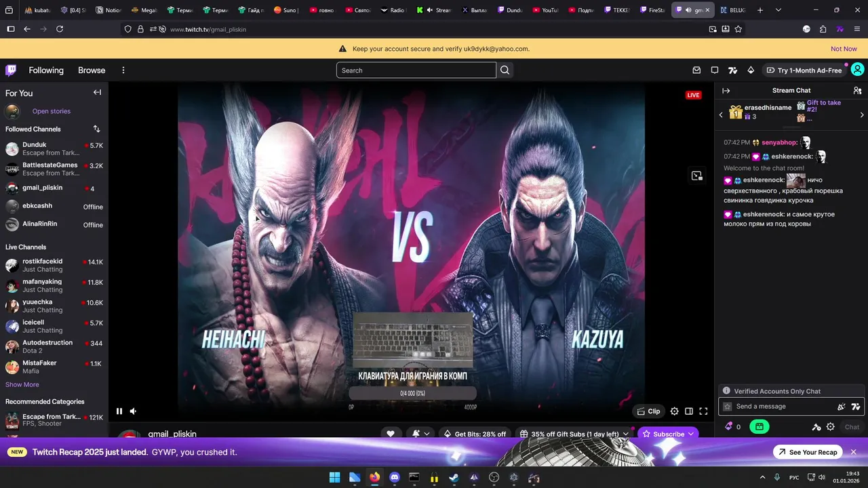
Task: Click the 7TV icon in top navigation
Action: pos(732,70)
